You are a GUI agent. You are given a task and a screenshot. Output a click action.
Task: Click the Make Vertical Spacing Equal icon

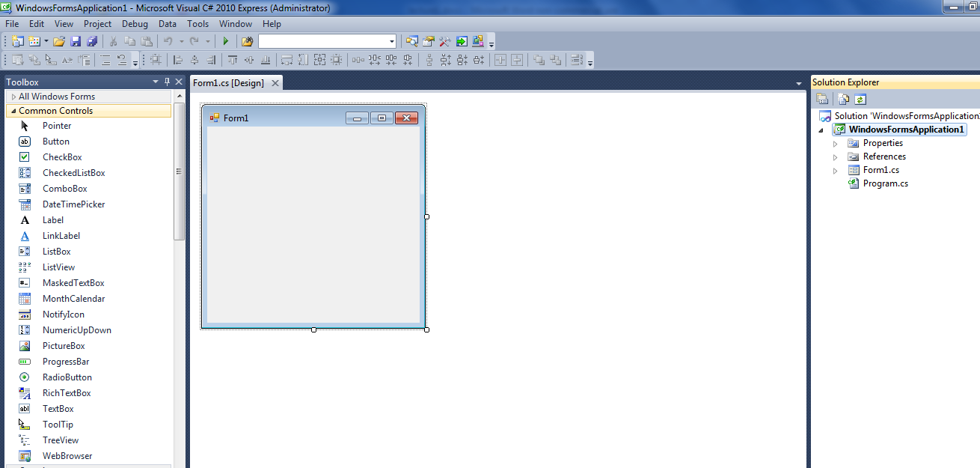pyautogui.click(x=429, y=60)
